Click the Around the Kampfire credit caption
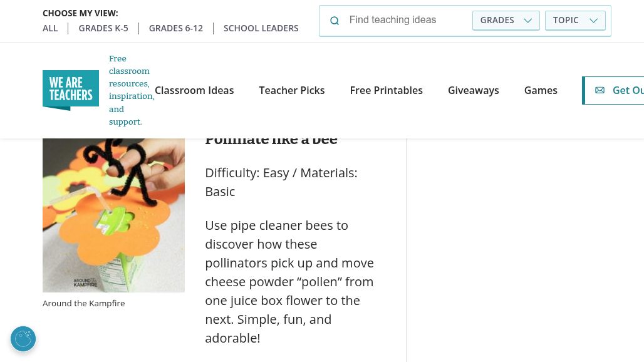 (84, 303)
